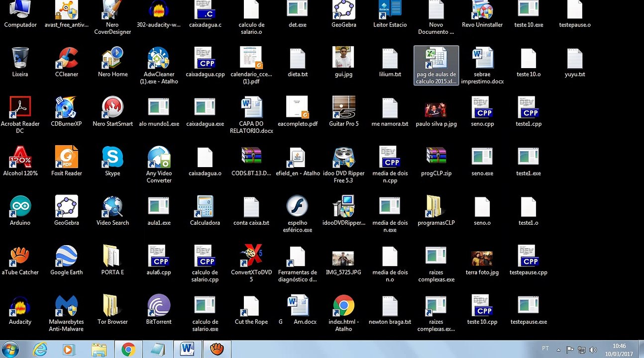Click the PT input language indicator
The height and width of the screenshot is (358, 644).
click(545, 349)
